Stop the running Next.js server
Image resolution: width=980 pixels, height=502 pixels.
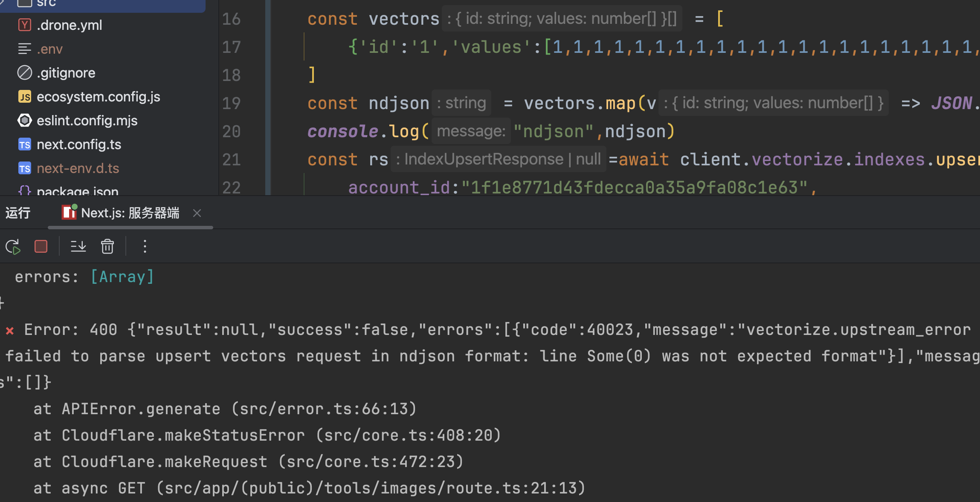pyautogui.click(x=41, y=247)
